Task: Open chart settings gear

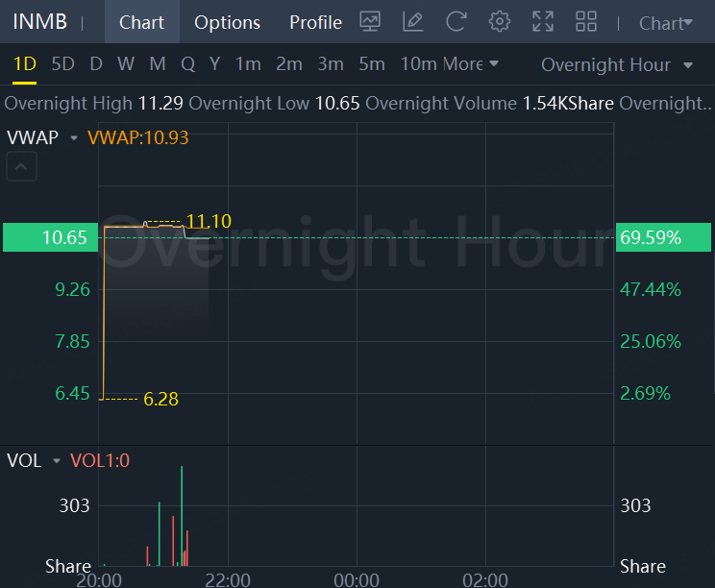Action: (x=500, y=21)
